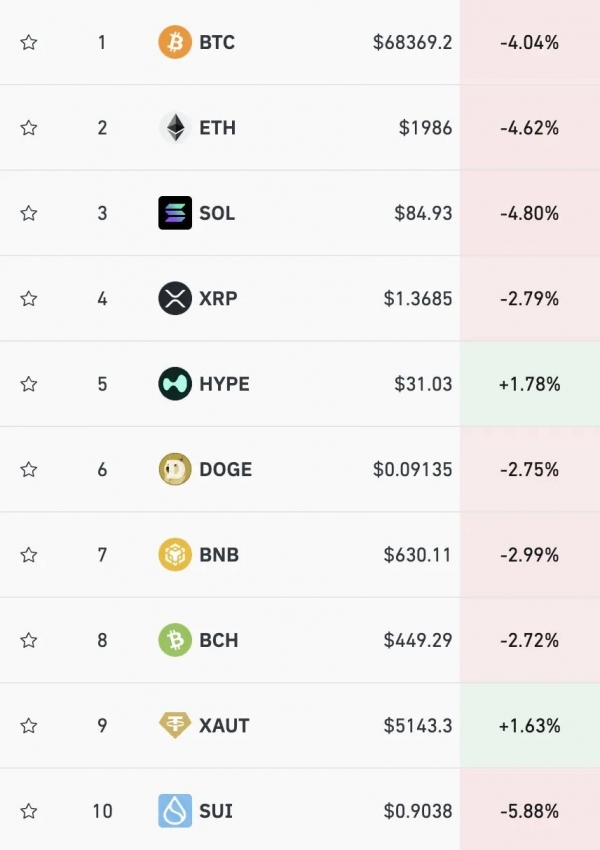Screen dimensions: 600x850
Task: Click the HYPE coin icon
Action: [175, 384]
